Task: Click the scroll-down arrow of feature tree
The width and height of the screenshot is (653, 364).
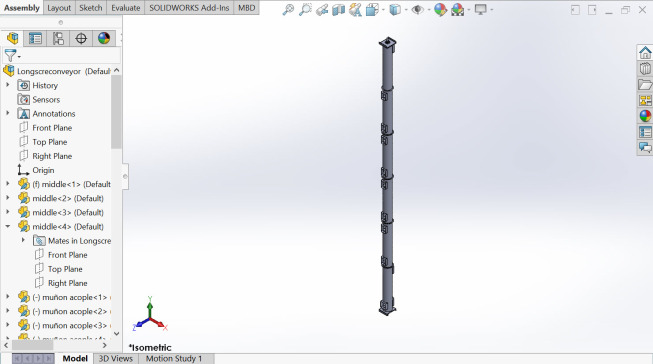Action: click(117, 334)
